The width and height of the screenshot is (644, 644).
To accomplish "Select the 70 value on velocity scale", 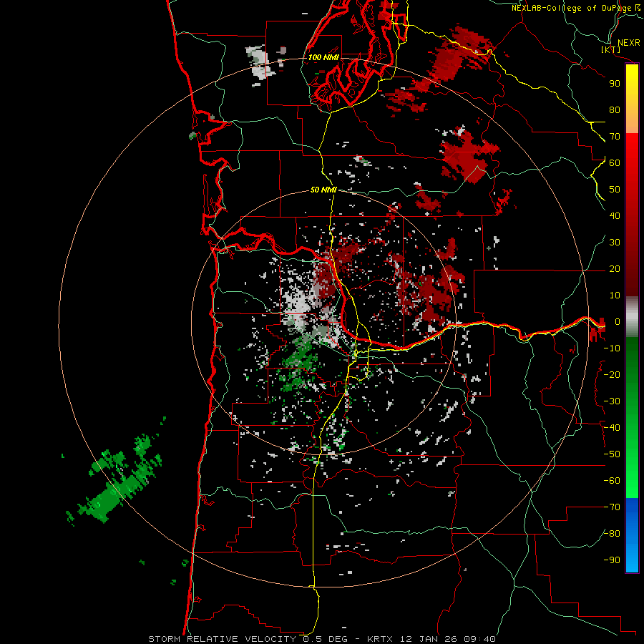I will (x=615, y=137).
